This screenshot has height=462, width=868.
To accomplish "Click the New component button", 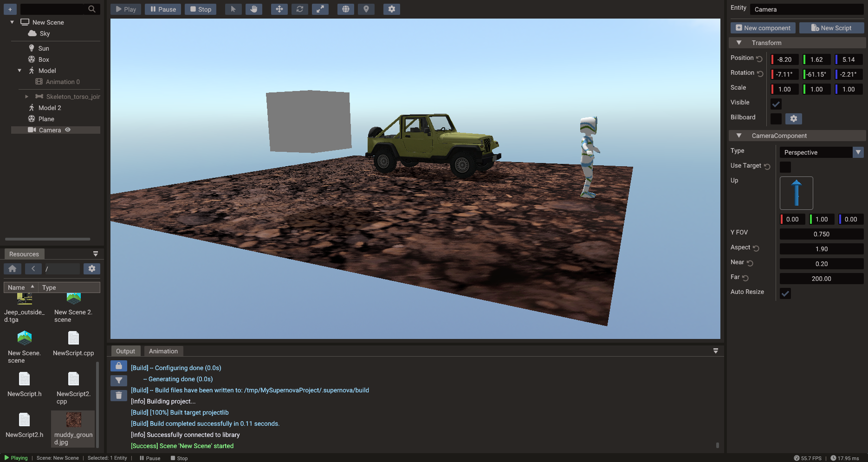I will [763, 28].
